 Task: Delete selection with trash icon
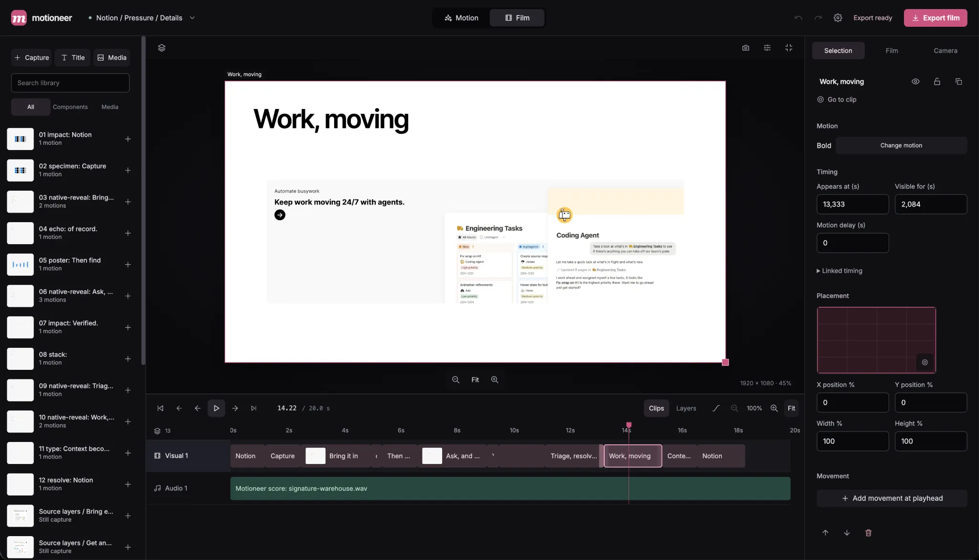pyautogui.click(x=869, y=533)
